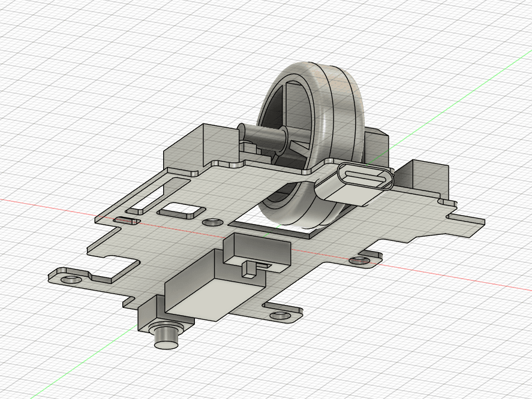Select the scroll wheel axle cylinder
The image size is (532, 399).
(x=262, y=138)
